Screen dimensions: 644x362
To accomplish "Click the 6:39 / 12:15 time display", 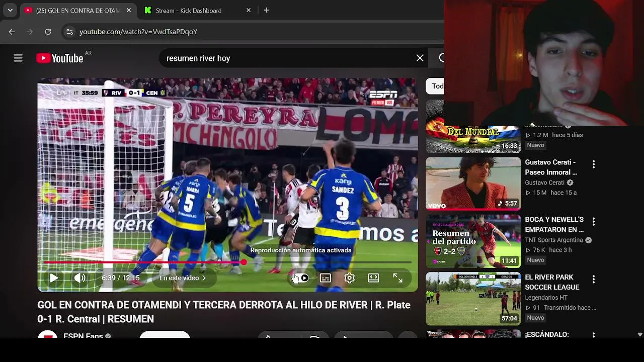I will (121, 278).
